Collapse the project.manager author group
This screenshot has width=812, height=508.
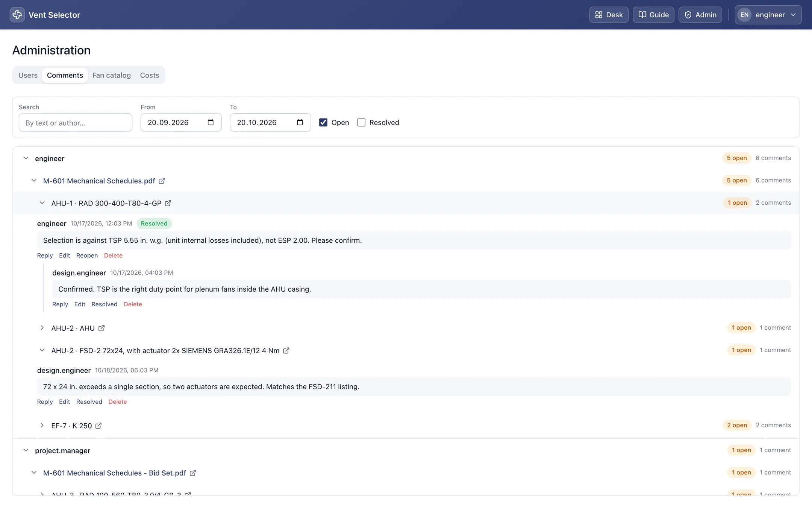pyautogui.click(x=26, y=450)
